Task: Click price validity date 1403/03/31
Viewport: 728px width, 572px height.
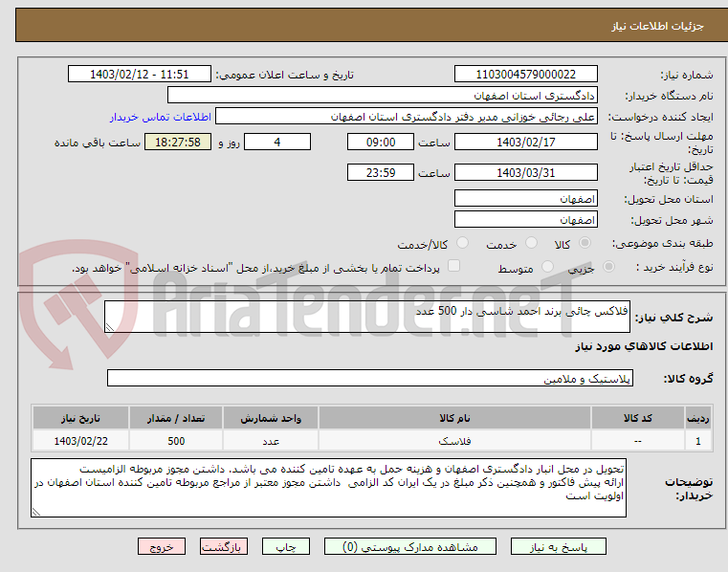Action: [525, 173]
